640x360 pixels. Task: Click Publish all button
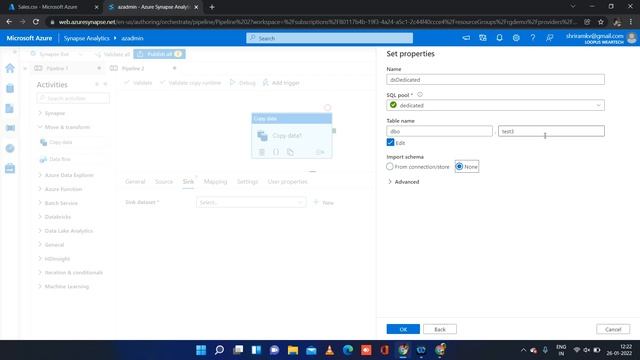159,54
